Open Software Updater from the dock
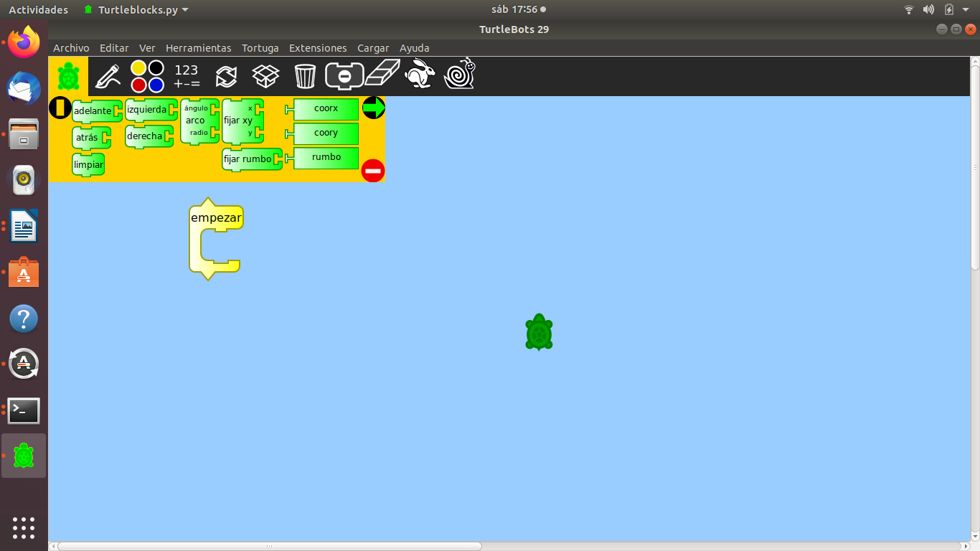Viewport: 980px width, 551px height. point(24,364)
